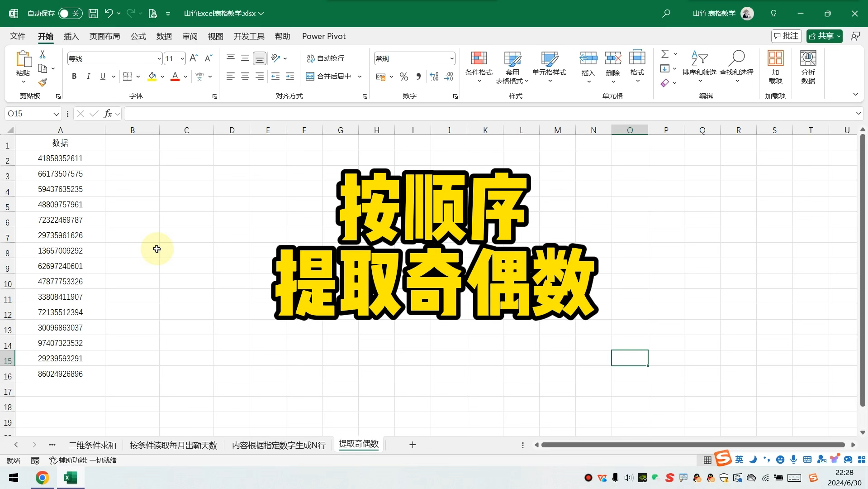Toggle Align Right button

pos(260,77)
